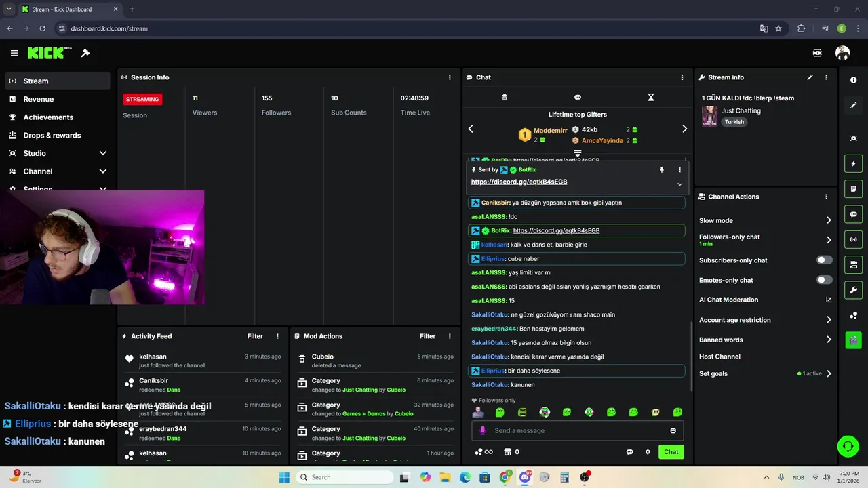This screenshot has height=488, width=868.
Task: Open Followers-only chat options arrow
Action: pyautogui.click(x=829, y=240)
